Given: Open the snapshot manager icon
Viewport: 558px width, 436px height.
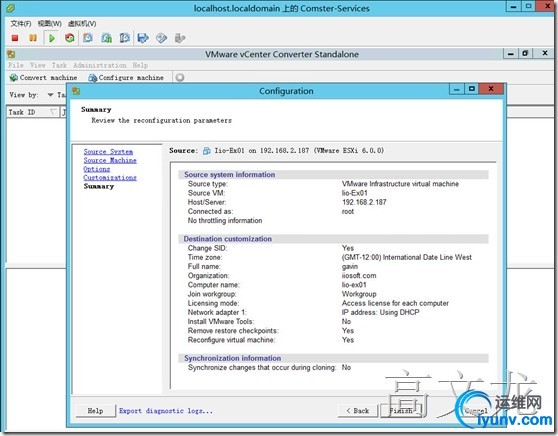Looking at the screenshot, I should (125, 38).
